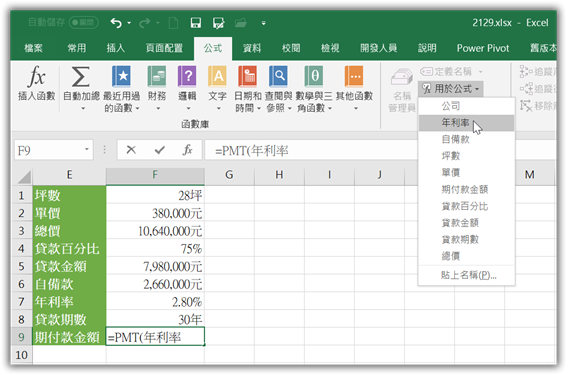The width and height of the screenshot is (567, 375).
Task: Switch to the File (檔案) tab
Action: (33, 48)
